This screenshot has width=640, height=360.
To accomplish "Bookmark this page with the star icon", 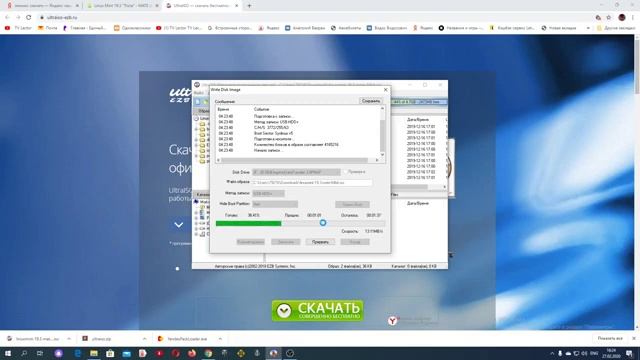I will pos(609,17).
